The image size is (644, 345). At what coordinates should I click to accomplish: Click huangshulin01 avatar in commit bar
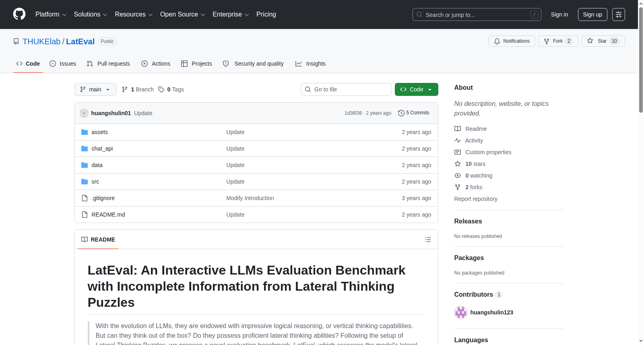tap(84, 113)
